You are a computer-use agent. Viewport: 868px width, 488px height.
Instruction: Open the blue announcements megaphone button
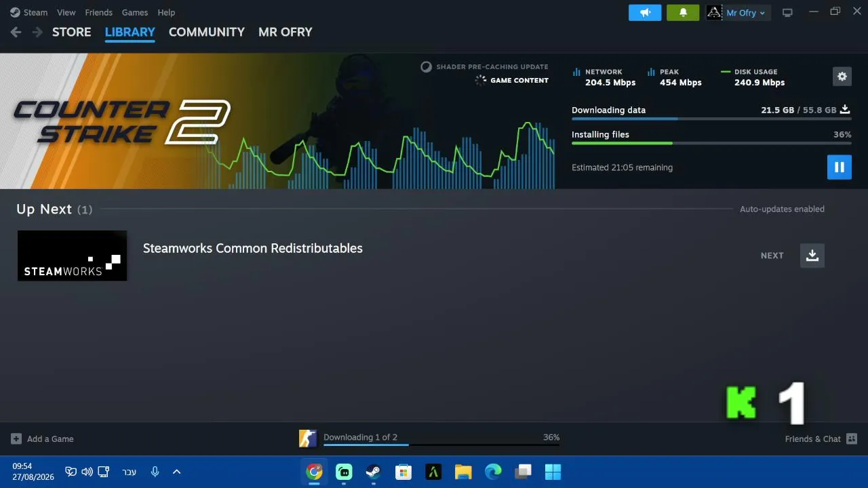(645, 12)
